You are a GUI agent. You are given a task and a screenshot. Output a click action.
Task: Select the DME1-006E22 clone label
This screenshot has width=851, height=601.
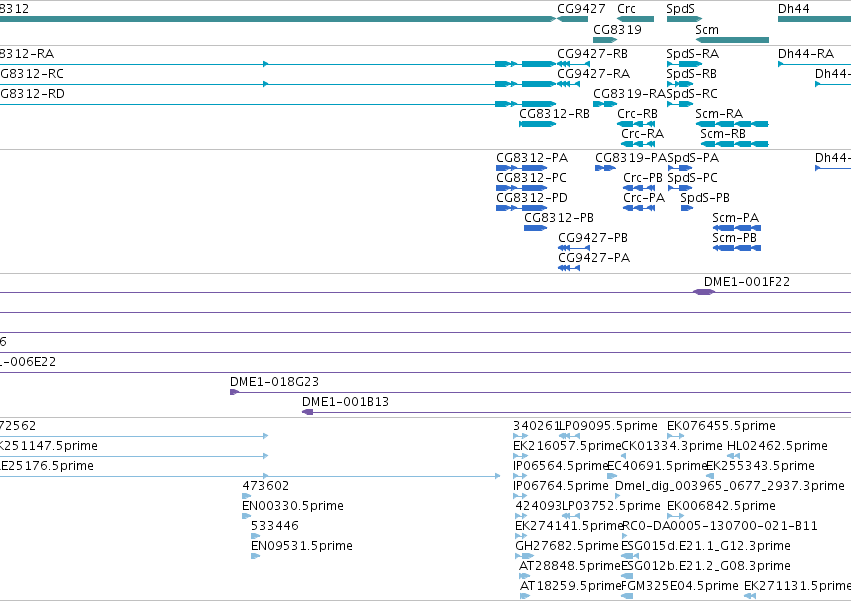[28, 362]
